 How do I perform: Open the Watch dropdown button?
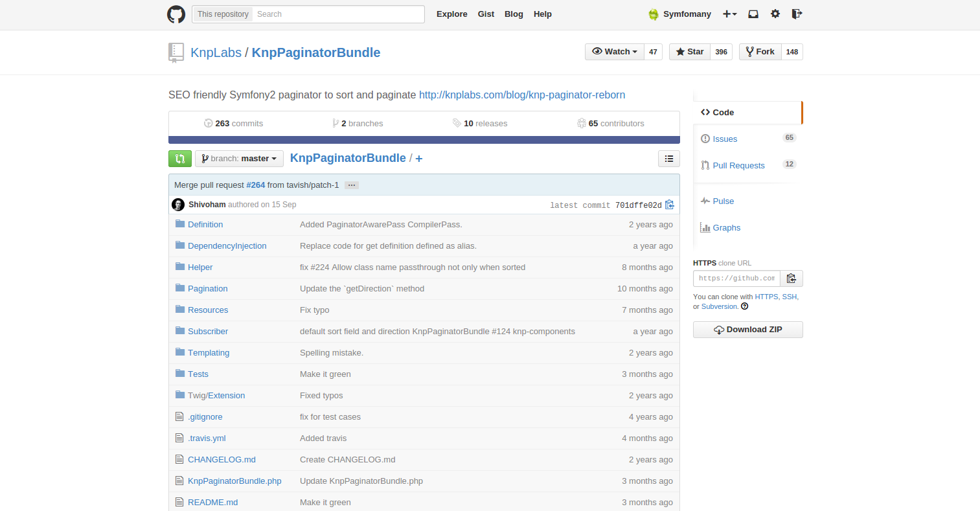pyautogui.click(x=615, y=52)
